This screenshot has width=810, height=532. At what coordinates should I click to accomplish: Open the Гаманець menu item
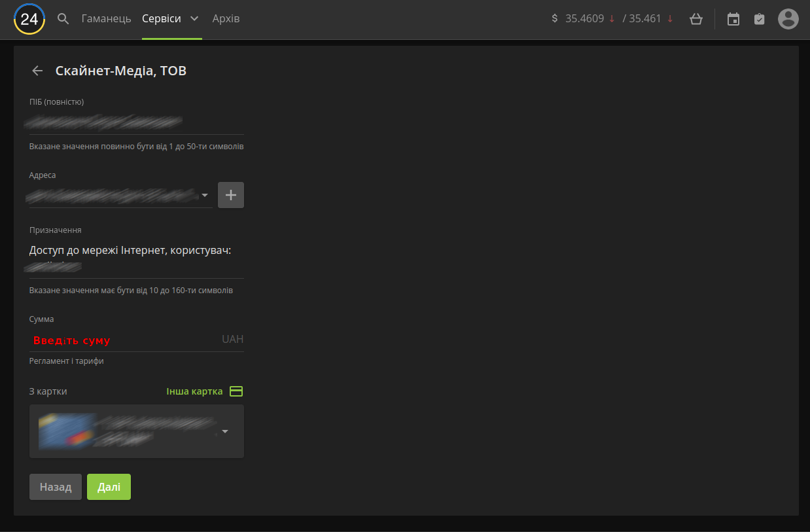[x=106, y=19]
